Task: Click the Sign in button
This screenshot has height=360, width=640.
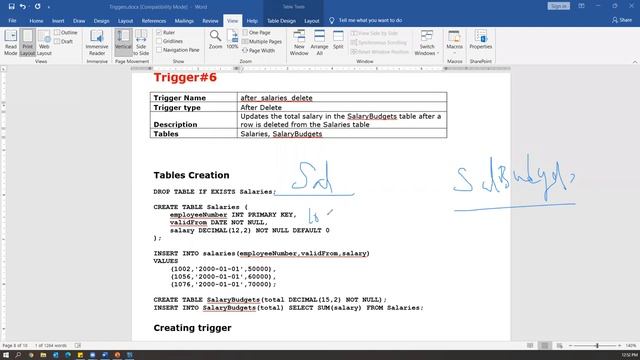Action: (558, 6)
